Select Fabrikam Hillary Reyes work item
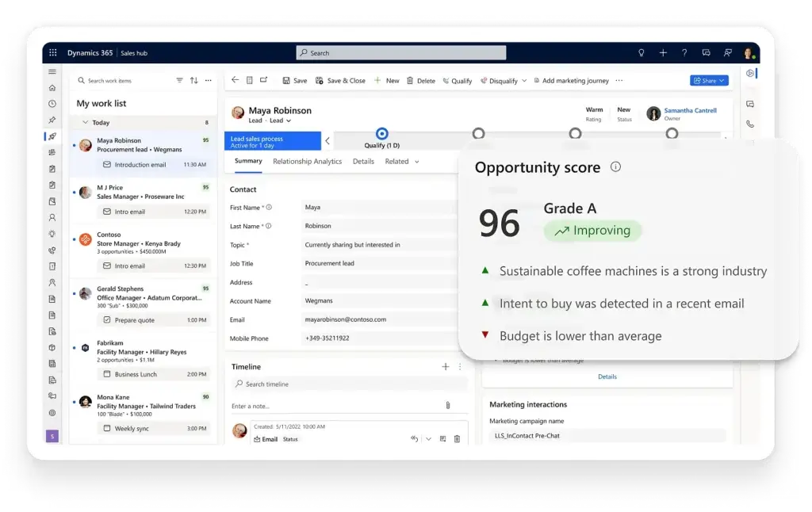This screenshot has width=812, height=512. click(144, 359)
